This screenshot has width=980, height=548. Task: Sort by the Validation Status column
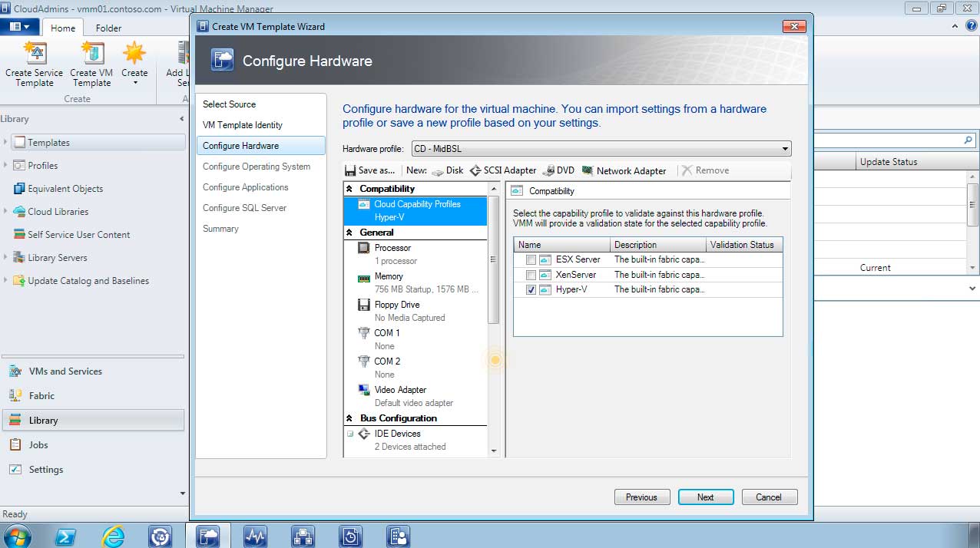[x=744, y=245]
